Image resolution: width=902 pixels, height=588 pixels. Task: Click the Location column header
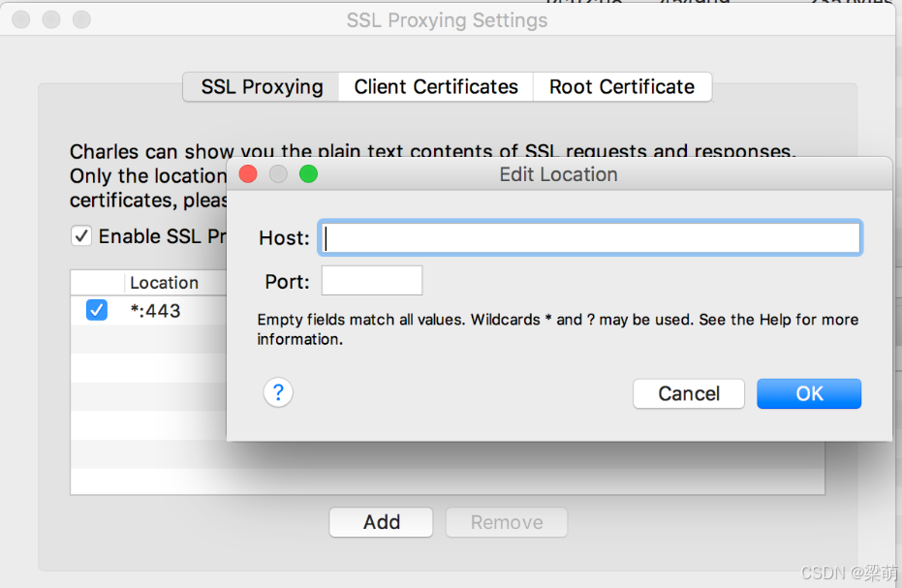coord(165,283)
